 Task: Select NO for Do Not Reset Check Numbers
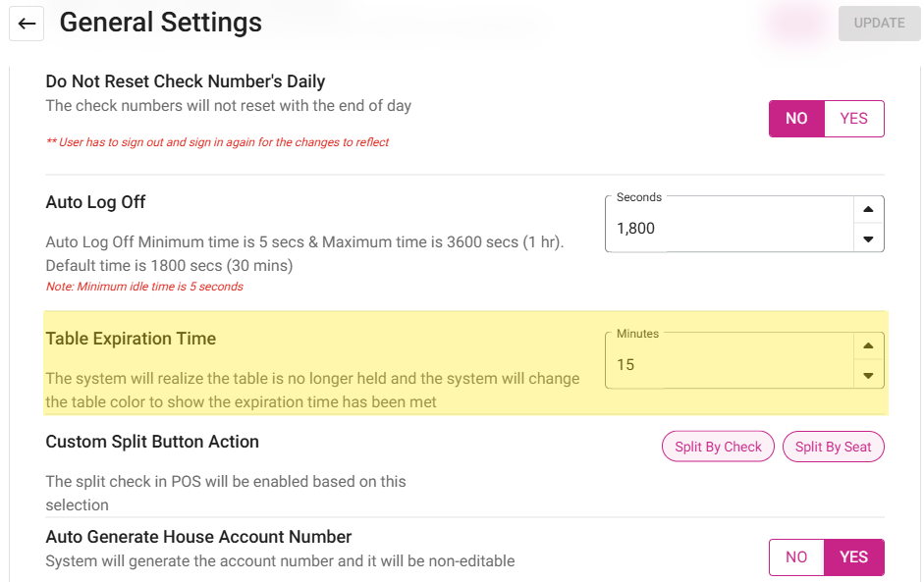tap(796, 119)
